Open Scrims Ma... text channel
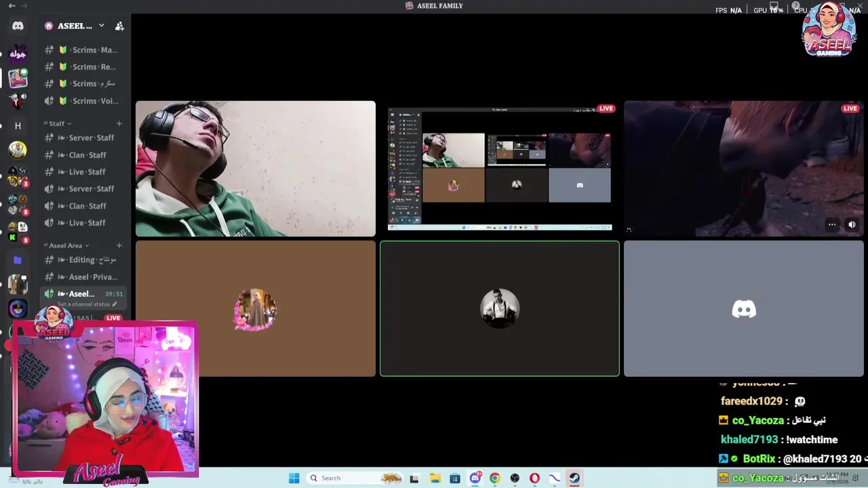Screen dimensions: 868x488 coord(84,49)
